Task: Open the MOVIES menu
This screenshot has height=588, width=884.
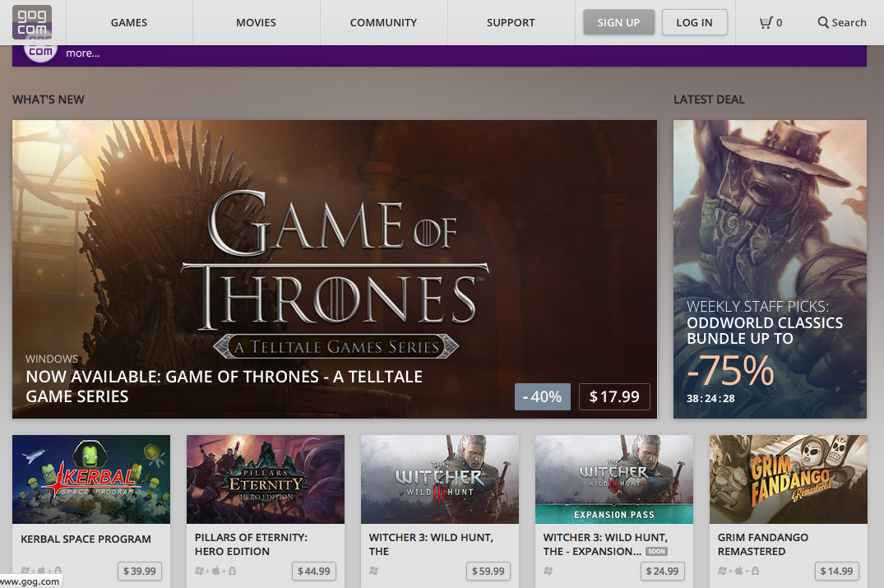Action: click(x=256, y=22)
